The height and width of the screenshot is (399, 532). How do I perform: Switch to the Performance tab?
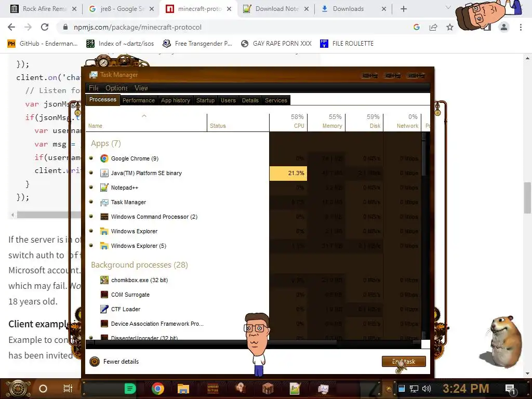138,100
